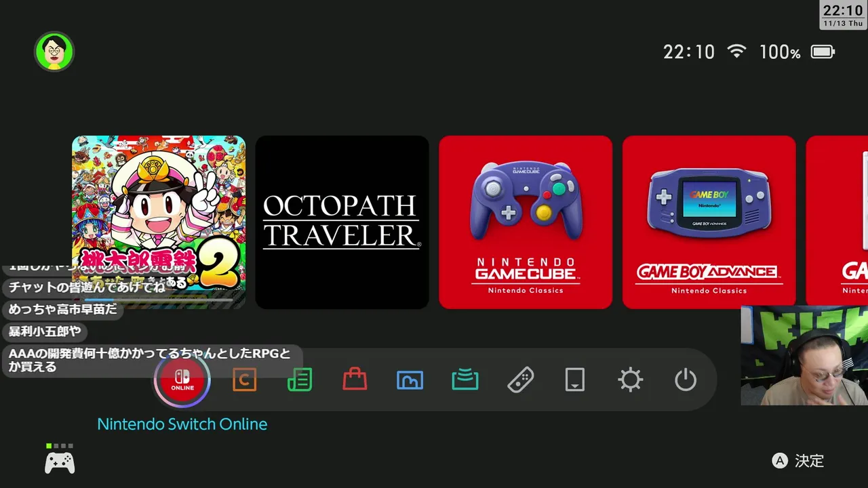Image resolution: width=868 pixels, height=488 pixels.
Task: Open the News icon
Action: tap(299, 380)
